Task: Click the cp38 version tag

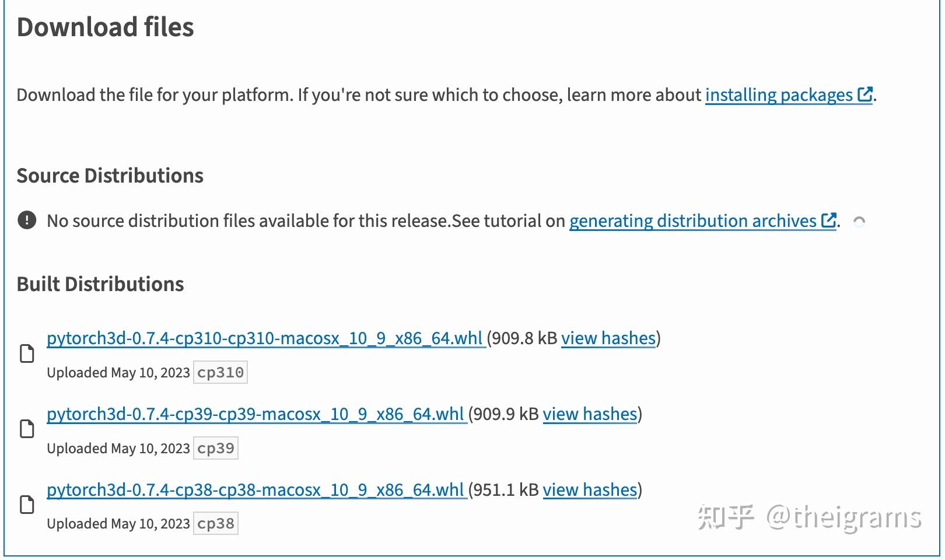Action: (215, 523)
